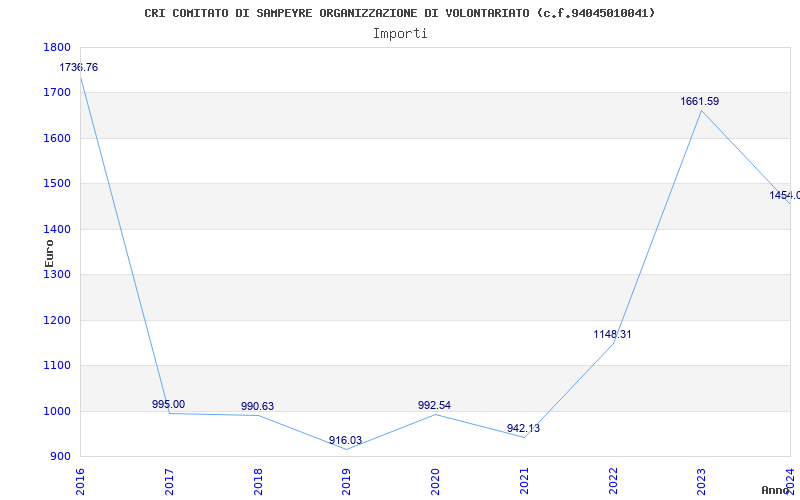Click the 1400 y-axis label
Image resolution: width=800 pixels, height=500 pixels.
pos(58,229)
